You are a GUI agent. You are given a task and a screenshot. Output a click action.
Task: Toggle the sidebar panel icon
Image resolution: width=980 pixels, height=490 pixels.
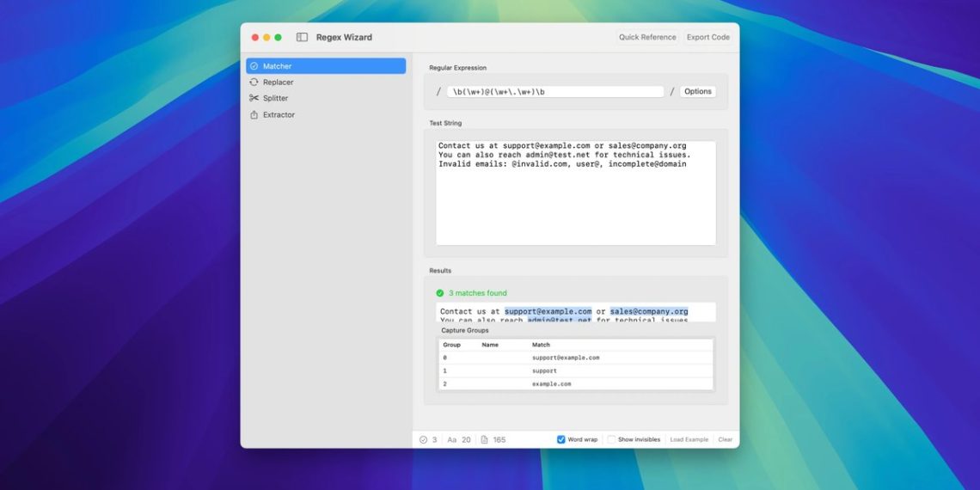coord(302,37)
